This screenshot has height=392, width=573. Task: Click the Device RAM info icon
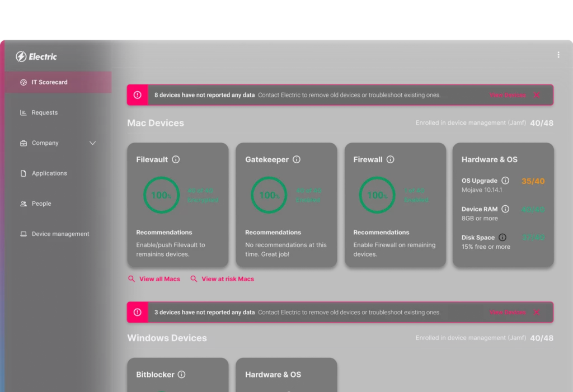click(505, 209)
